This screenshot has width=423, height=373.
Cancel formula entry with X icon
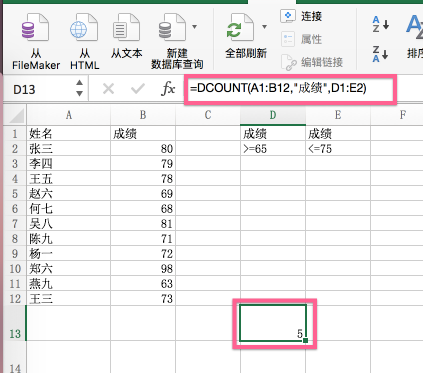[x=108, y=89]
